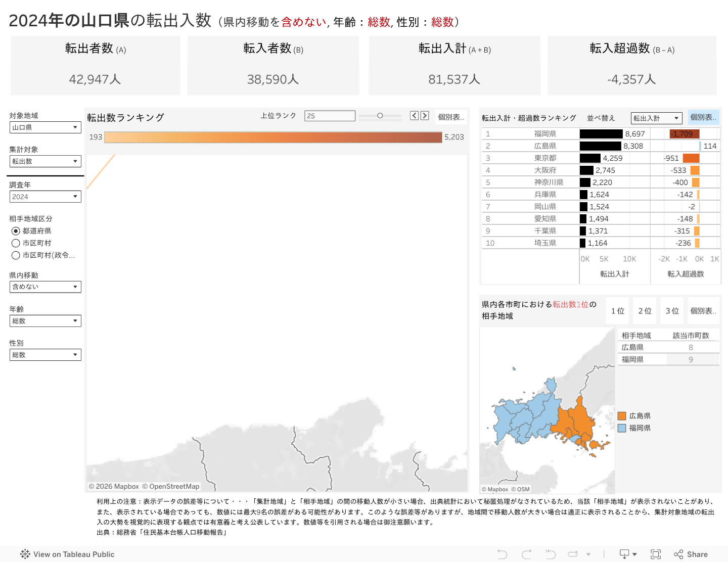Decrease 上位ランク with left arrow
The width and height of the screenshot is (728, 562).
click(414, 116)
